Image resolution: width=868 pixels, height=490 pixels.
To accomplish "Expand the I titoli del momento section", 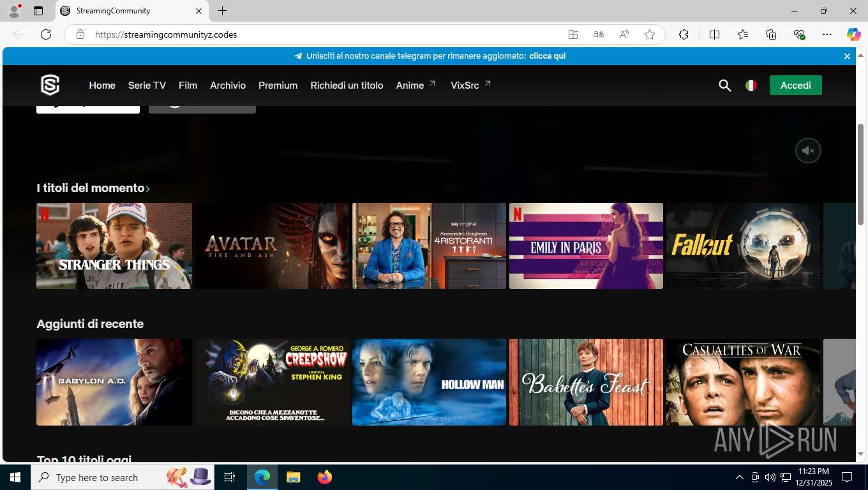I will pos(93,188).
